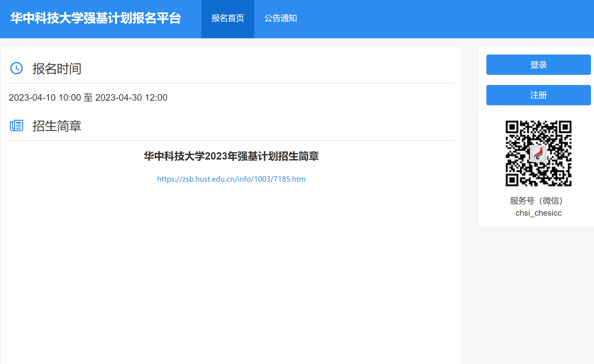Click the top-left QR code corner square
This screenshot has width=594, height=364.
512,127
